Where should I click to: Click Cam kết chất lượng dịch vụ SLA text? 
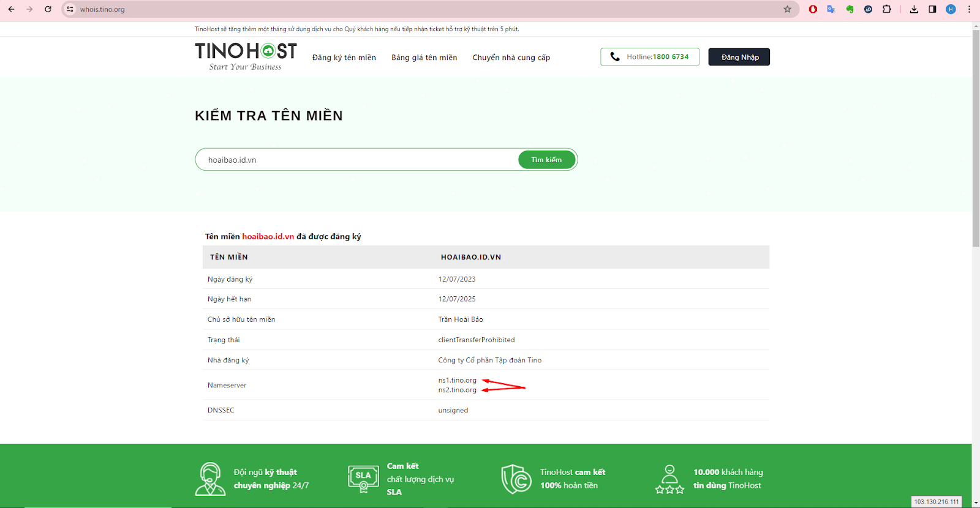click(x=420, y=479)
